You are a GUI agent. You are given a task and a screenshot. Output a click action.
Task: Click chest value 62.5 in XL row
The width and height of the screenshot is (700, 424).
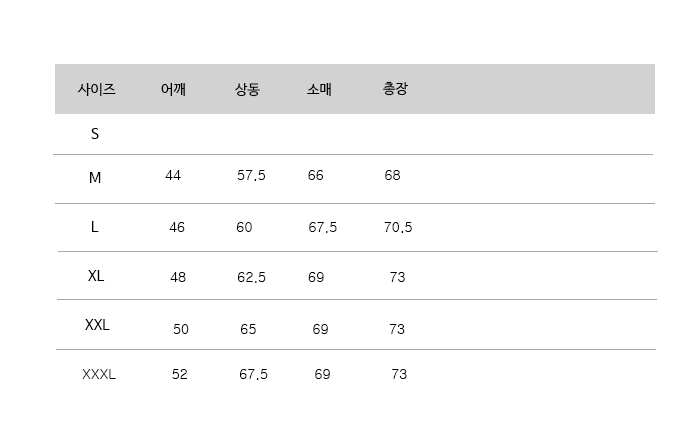click(251, 277)
